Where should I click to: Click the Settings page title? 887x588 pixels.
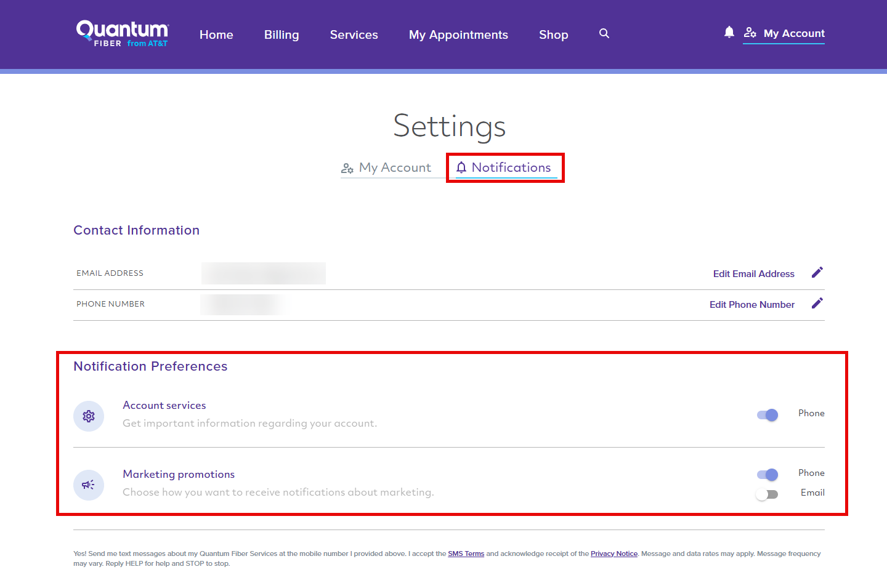pos(450,126)
